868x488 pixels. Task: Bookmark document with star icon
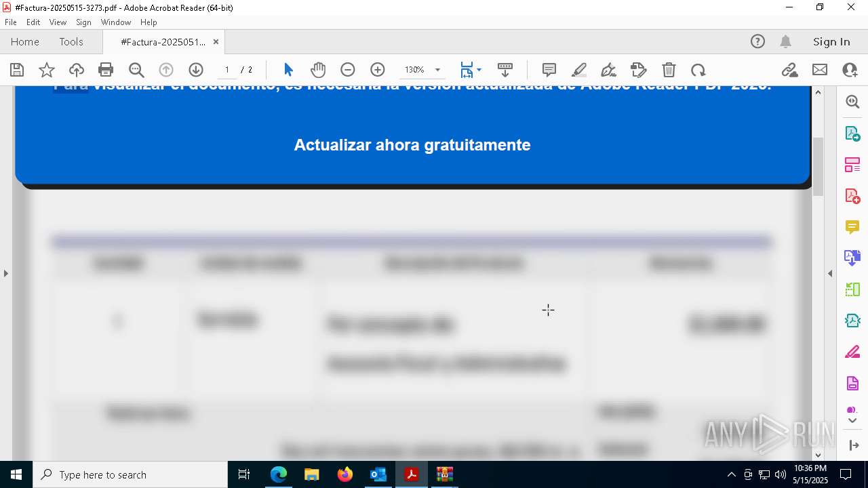[x=47, y=70]
